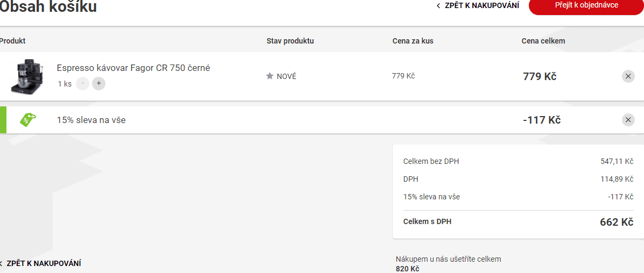This screenshot has width=644, height=273.
Task: Click the Cena za kus column header
Action: (413, 41)
